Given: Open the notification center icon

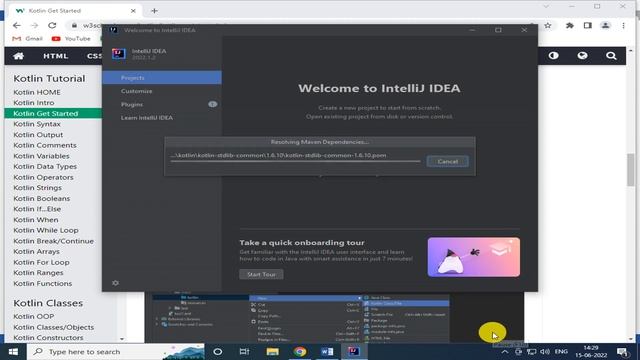Looking at the screenshot, I should coord(623,351).
